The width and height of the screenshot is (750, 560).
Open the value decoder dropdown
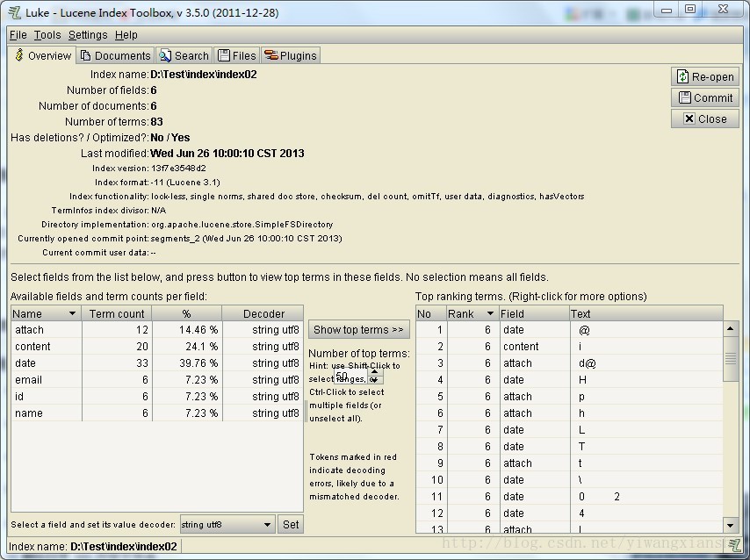pos(227,524)
